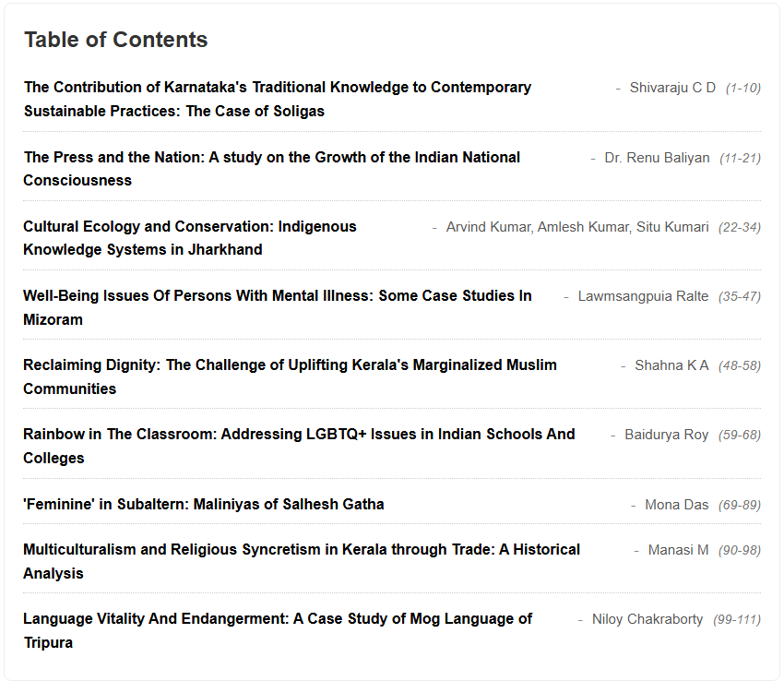Select author name Dr. Renu Baliyan
784x681 pixels.
[657, 158]
